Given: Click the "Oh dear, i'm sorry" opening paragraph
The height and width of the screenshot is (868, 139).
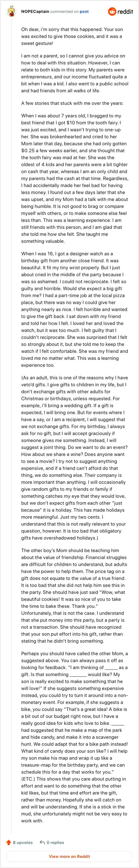Looking at the screenshot, I should click(x=72, y=36).
